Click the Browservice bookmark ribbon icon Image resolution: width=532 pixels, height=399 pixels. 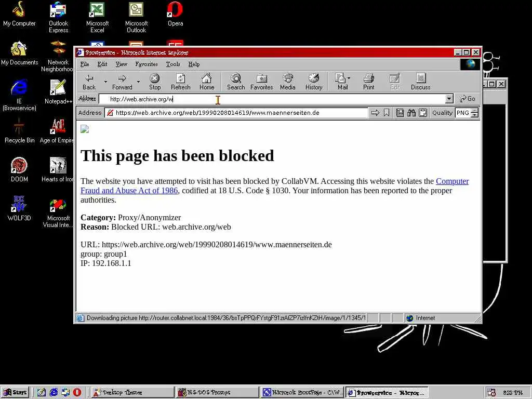387,113
